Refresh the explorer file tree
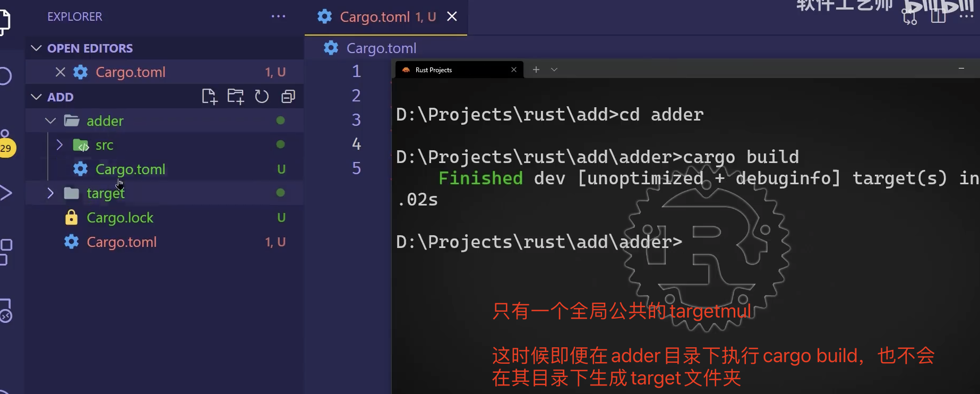Screen dimensions: 980x394 (262, 97)
